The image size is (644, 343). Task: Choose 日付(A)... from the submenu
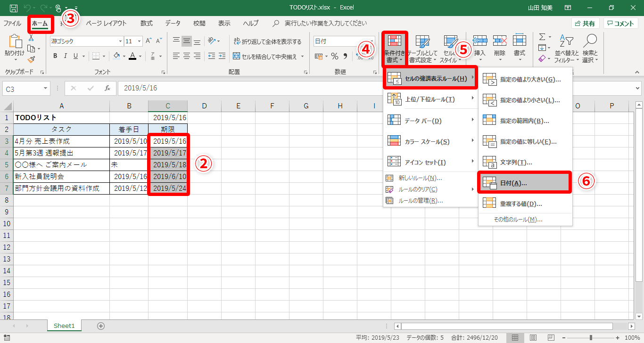tap(525, 183)
